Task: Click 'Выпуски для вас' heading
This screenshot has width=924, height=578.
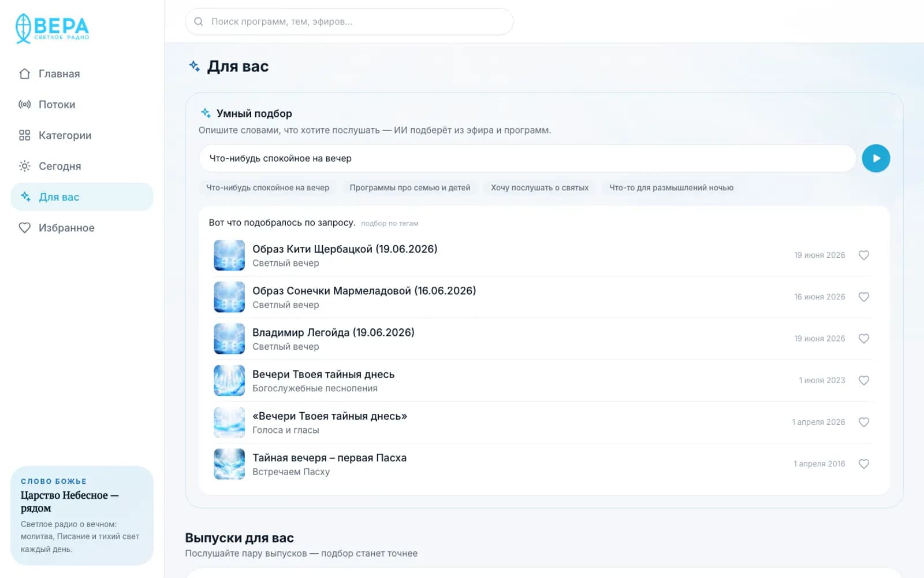Action: click(240, 538)
